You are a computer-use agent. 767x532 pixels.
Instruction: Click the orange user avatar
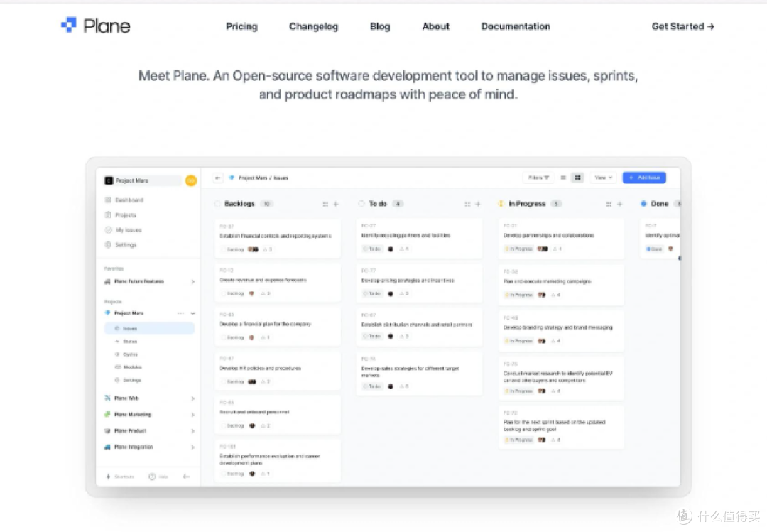tap(191, 180)
